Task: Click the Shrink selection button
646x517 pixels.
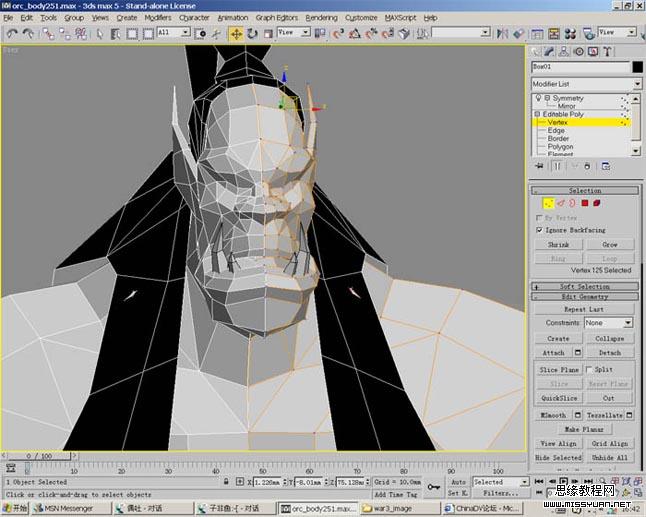Action: [559, 245]
